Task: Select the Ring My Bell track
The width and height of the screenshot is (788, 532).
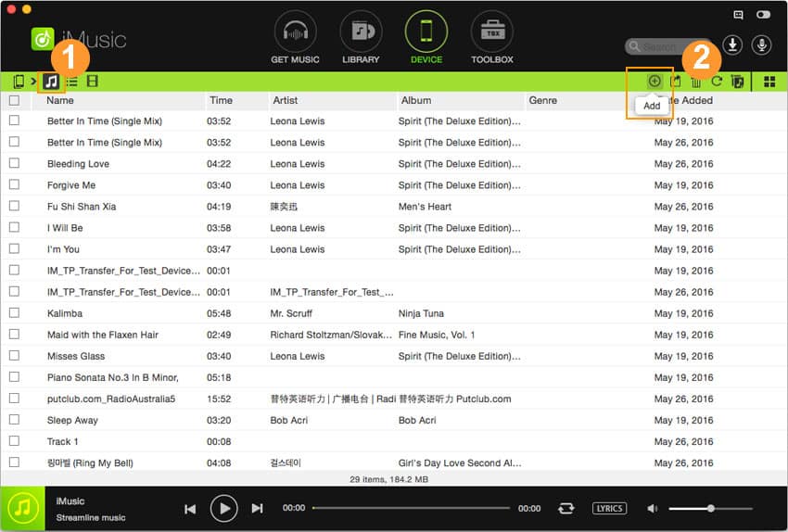Action: 90,462
